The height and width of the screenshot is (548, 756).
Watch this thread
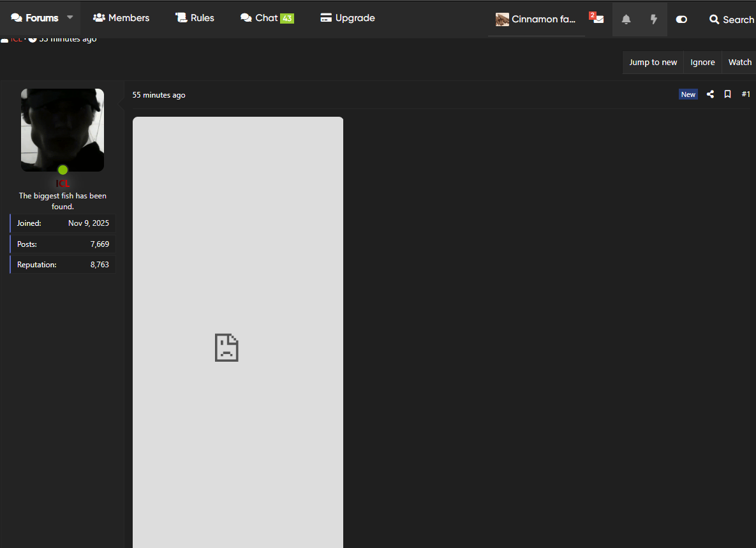pos(739,62)
